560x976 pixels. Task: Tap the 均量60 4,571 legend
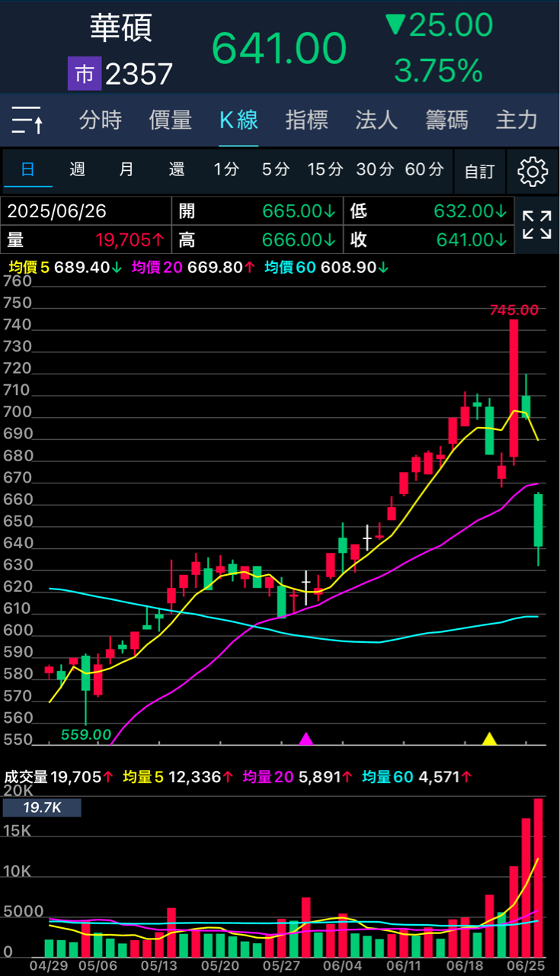[417, 777]
